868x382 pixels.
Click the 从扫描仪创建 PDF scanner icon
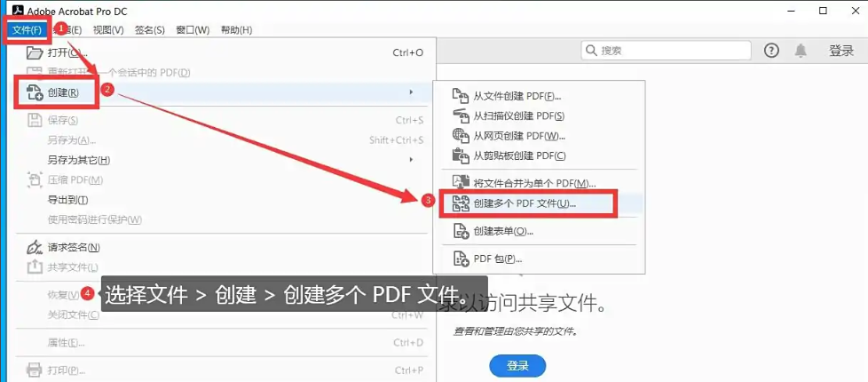tap(461, 115)
